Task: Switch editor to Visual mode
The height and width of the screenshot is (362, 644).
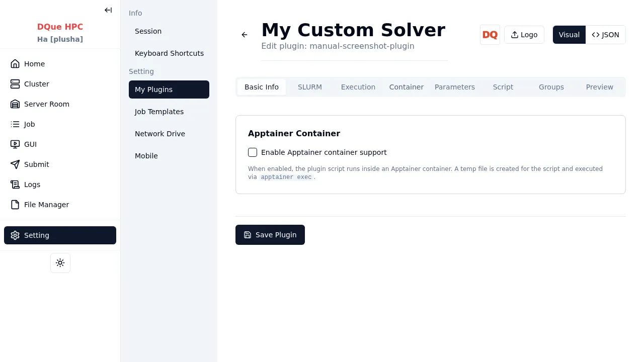Action: click(x=569, y=35)
